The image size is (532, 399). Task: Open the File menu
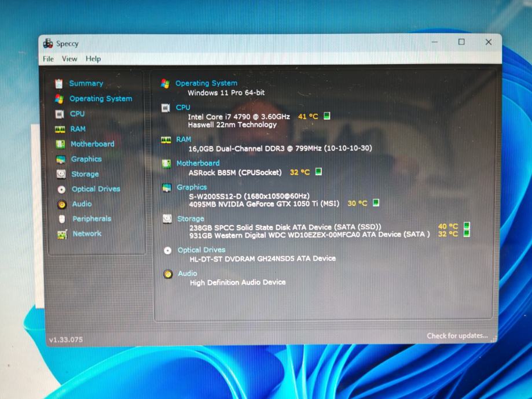point(48,59)
